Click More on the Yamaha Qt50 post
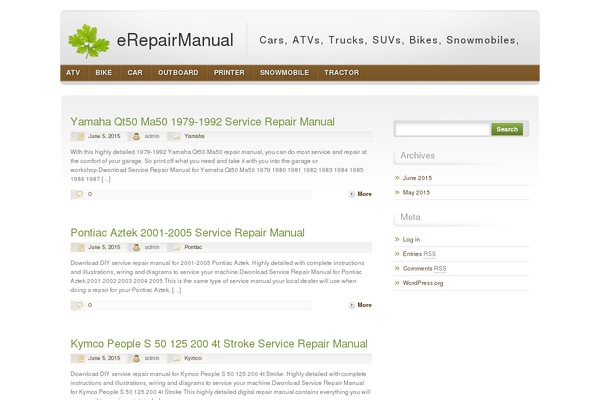 (365, 194)
